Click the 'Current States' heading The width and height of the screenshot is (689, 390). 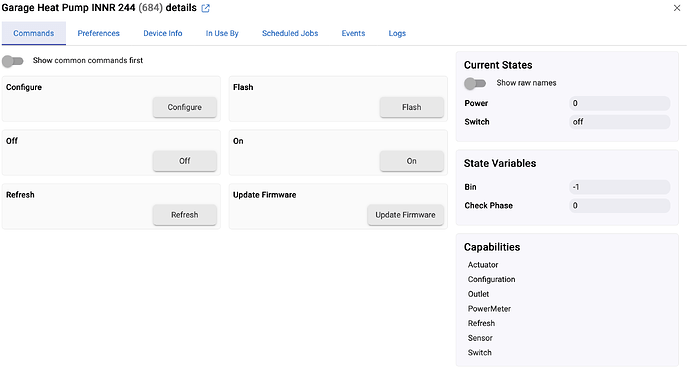498,65
